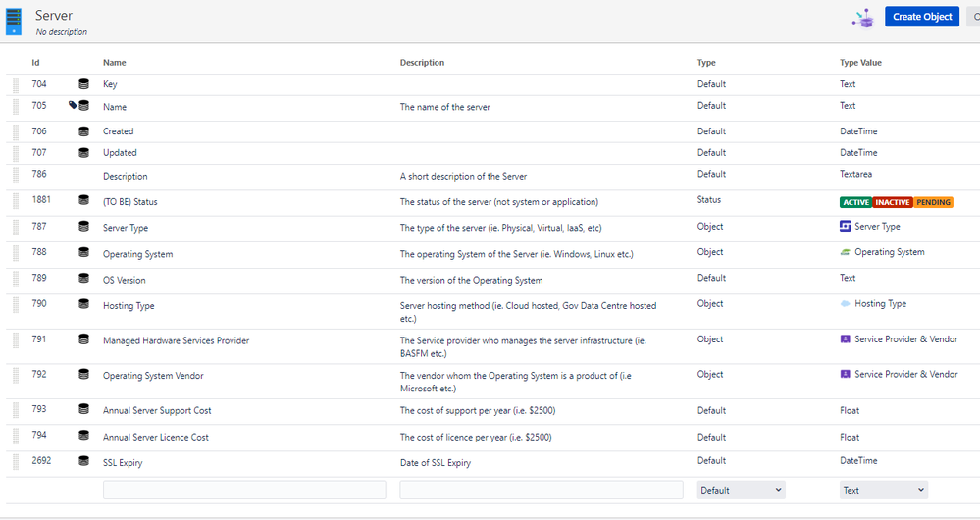The width and height of the screenshot is (980, 520).
Task: Click the Textarea type value in Description row
Action: 855,175
